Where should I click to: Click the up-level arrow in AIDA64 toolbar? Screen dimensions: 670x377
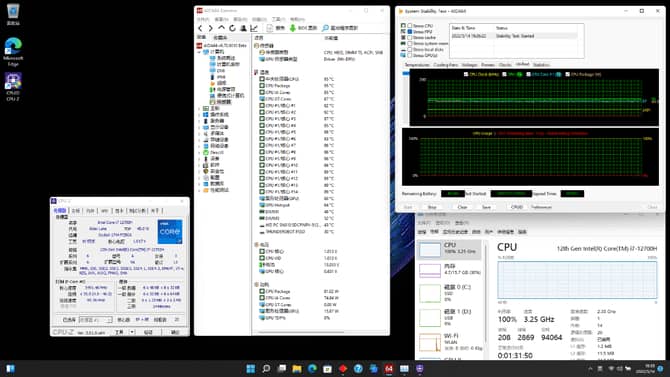[x=221, y=28]
